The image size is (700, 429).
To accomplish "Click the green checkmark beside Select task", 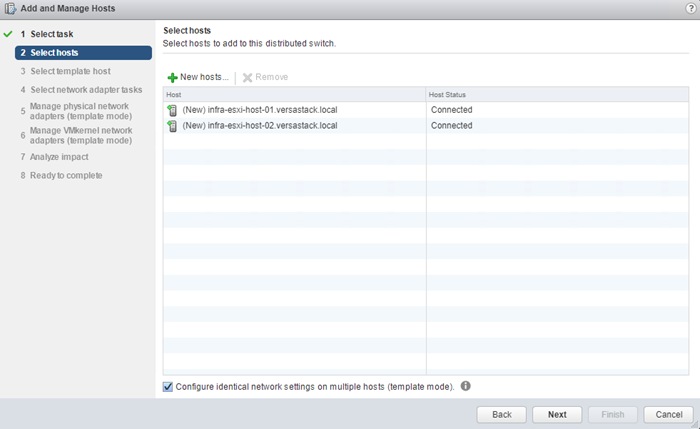I will click(8, 34).
